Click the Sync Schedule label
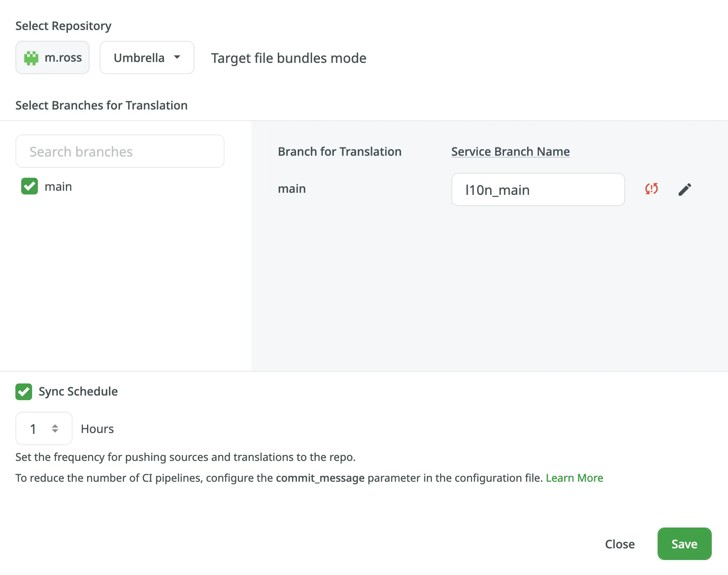The image size is (728, 575). point(78,391)
